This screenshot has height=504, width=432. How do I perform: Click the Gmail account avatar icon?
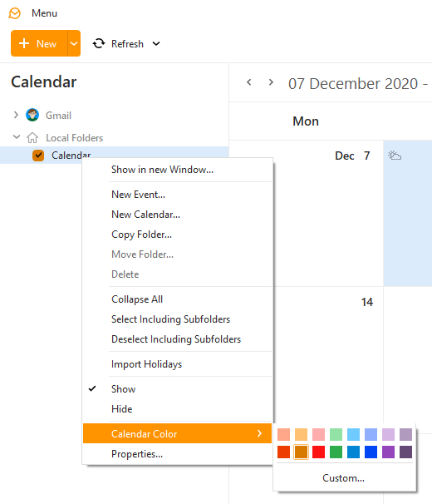[x=32, y=115]
